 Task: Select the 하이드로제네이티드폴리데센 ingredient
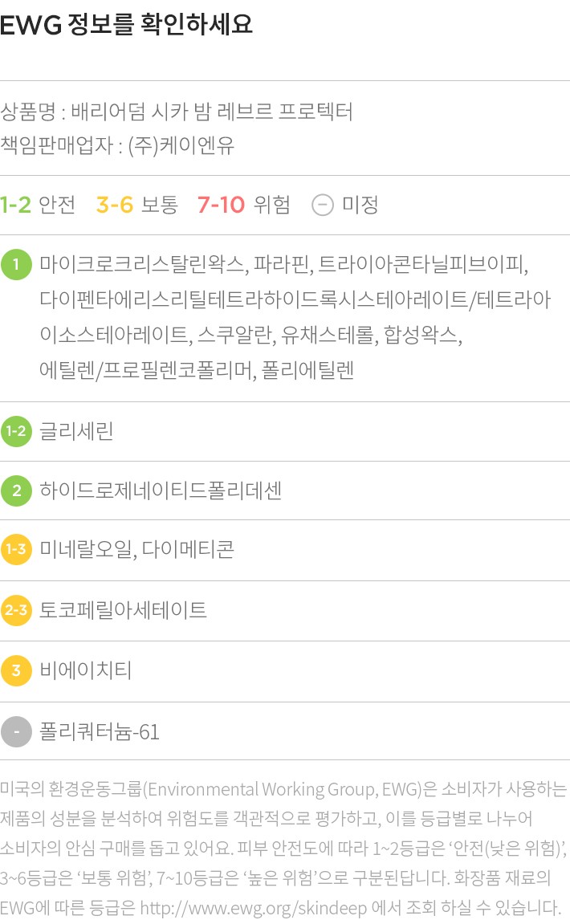[x=161, y=490]
